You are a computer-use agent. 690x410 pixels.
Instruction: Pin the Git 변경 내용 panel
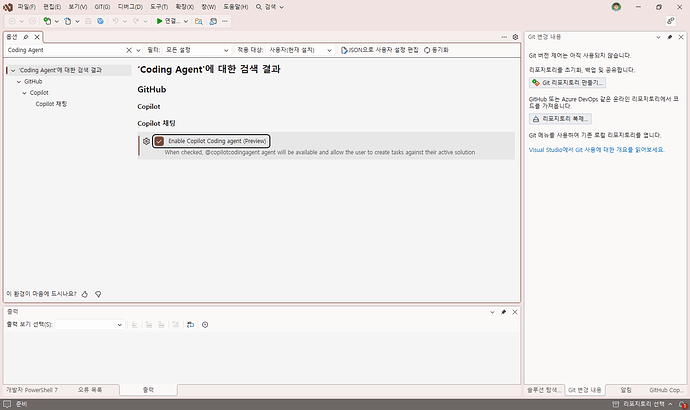pos(670,37)
